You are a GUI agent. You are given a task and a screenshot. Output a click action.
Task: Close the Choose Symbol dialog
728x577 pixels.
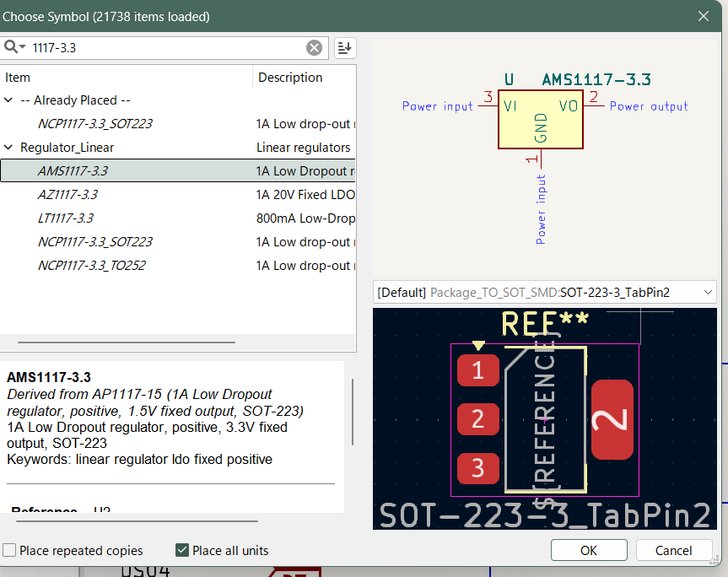pos(704,16)
